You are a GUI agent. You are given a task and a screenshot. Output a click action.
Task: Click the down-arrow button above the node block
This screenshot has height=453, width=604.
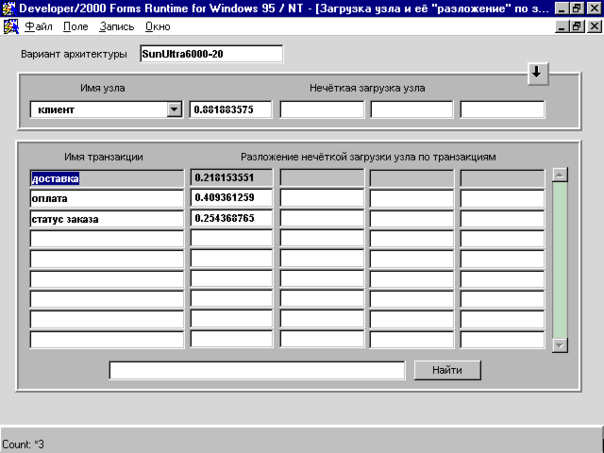tap(537, 73)
